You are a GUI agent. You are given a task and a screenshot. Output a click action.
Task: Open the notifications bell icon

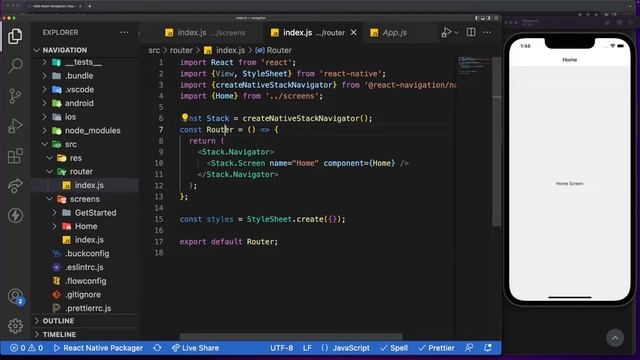[x=487, y=348]
